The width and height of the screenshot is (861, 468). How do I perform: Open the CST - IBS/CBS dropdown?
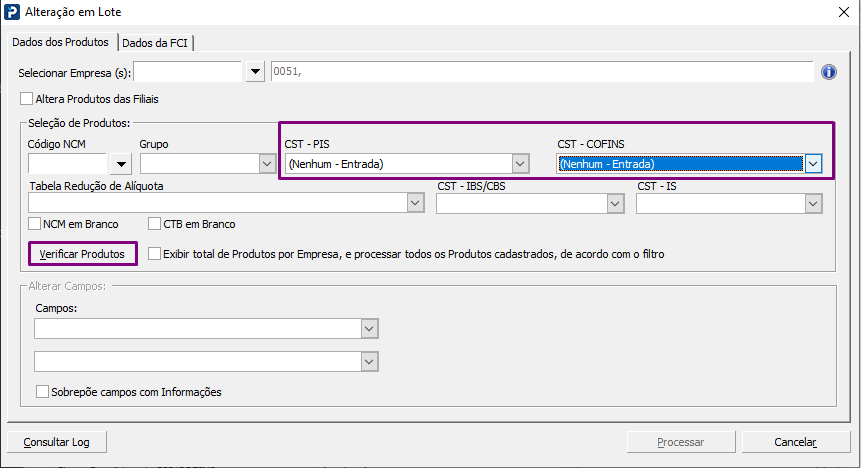click(x=615, y=203)
